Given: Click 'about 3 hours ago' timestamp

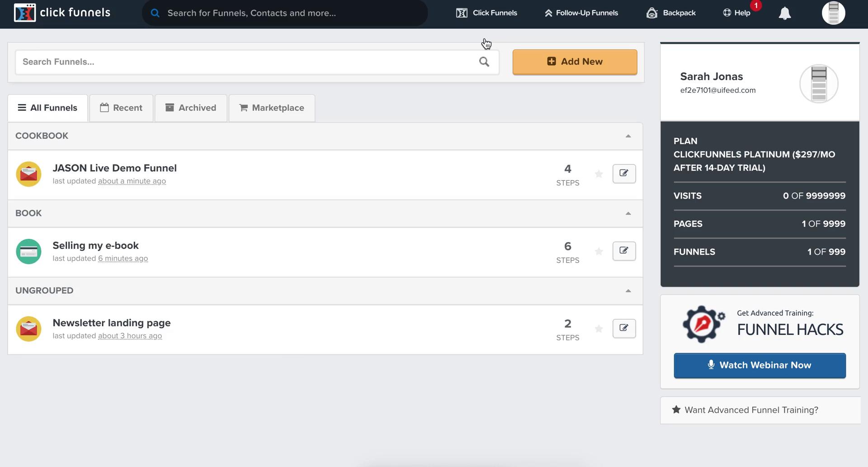Looking at the screenshot, I should [130, 336].
